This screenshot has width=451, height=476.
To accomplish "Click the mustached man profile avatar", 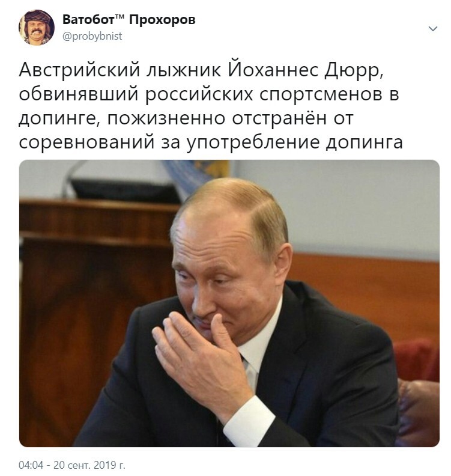I will tap(37, 27).
